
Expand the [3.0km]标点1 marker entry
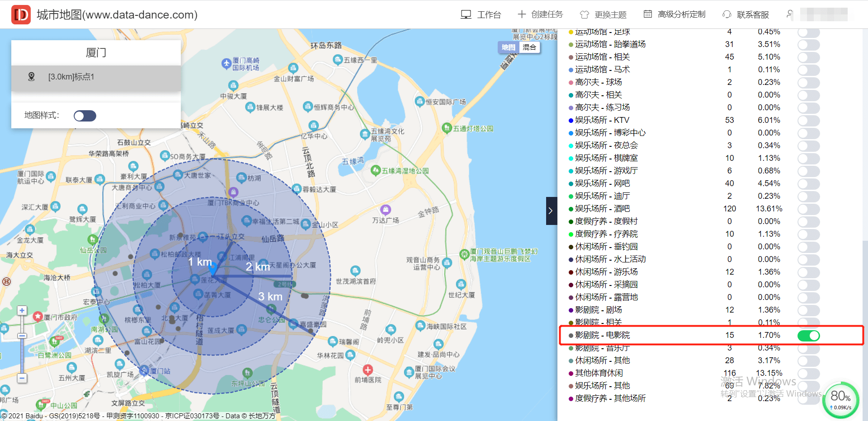[96, 77]
